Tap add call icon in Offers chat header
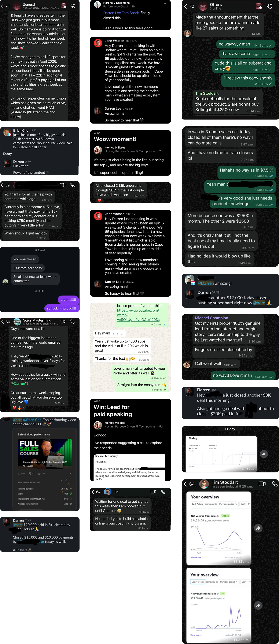Viewport: 279px width, 644px height. (269, 6)
